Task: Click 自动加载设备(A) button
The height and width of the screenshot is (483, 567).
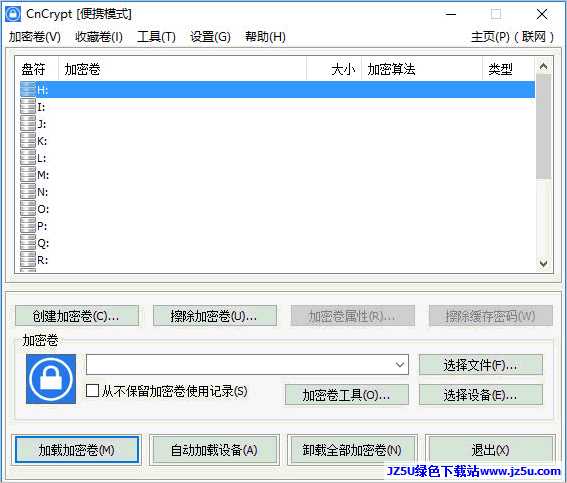Action: point(214,450)
